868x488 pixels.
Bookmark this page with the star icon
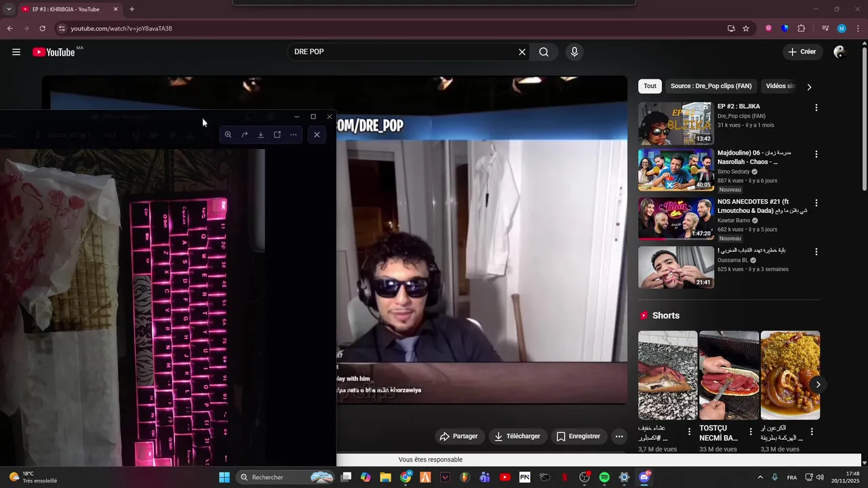pos(746,28)
